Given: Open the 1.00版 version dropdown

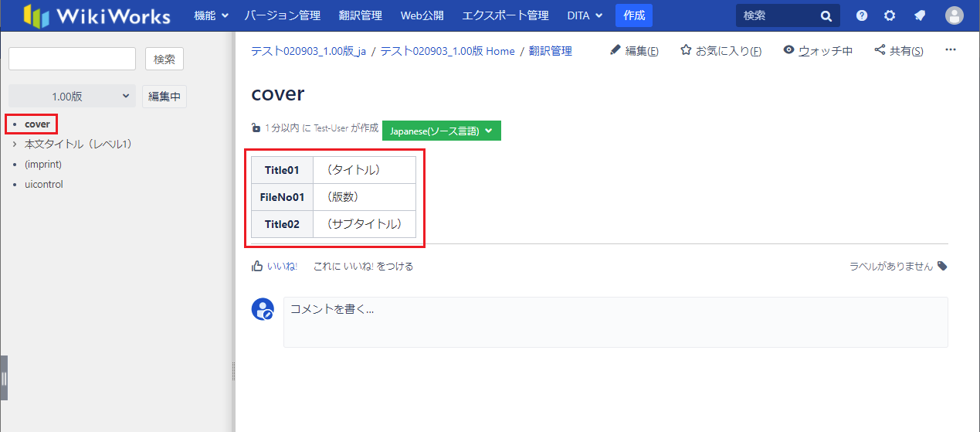Looking at the screenshot, I should click(72, 97).
